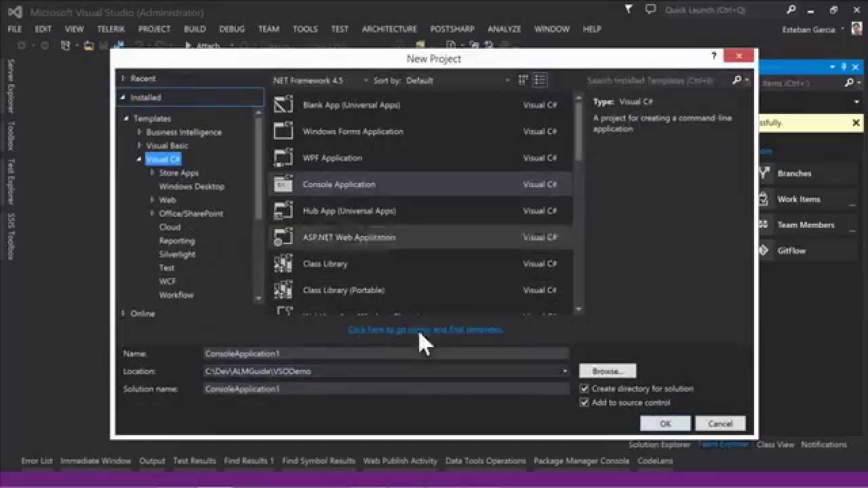Click the Browse... button
This screenshot has width=868, height=488.
pyautogui.click(x=608, y=371)
